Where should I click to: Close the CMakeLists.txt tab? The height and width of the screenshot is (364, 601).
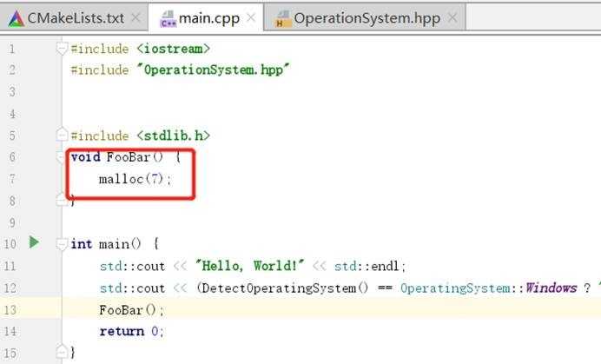[x=135, y=17]
